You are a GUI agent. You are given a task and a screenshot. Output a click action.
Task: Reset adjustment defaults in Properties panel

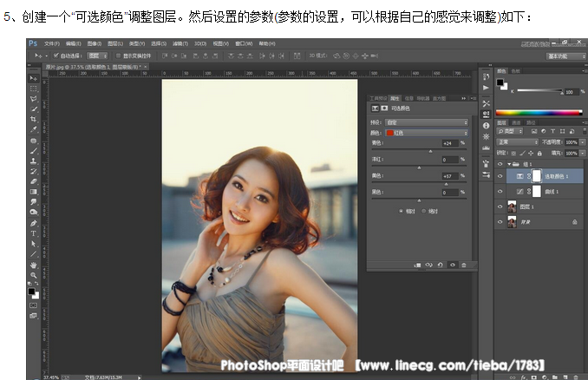[441, 265]
